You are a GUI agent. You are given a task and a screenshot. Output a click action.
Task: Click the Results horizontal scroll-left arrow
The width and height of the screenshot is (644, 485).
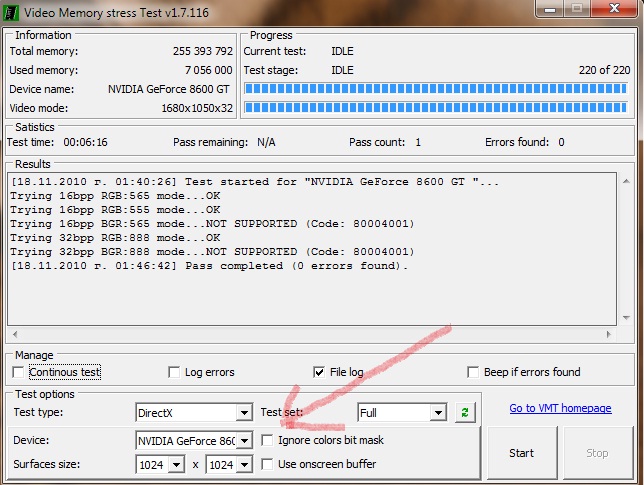(x=16, y=335)
